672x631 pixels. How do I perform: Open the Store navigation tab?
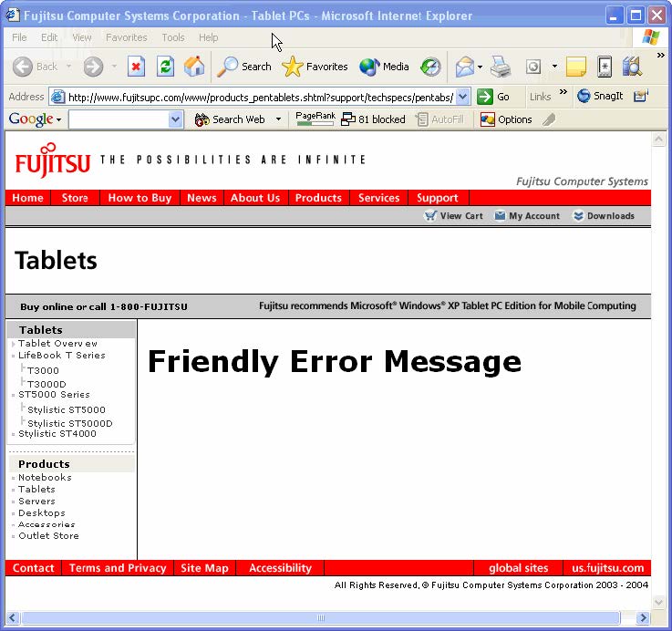[75, 198]
